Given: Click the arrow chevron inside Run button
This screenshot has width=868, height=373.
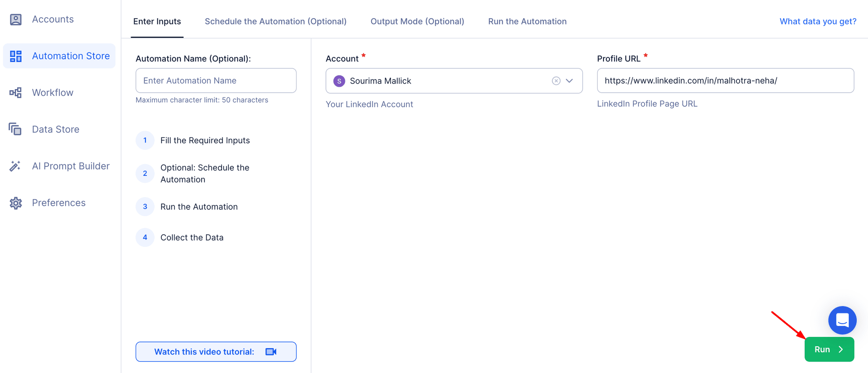Looking at the screenshot, I should (841, 349).
